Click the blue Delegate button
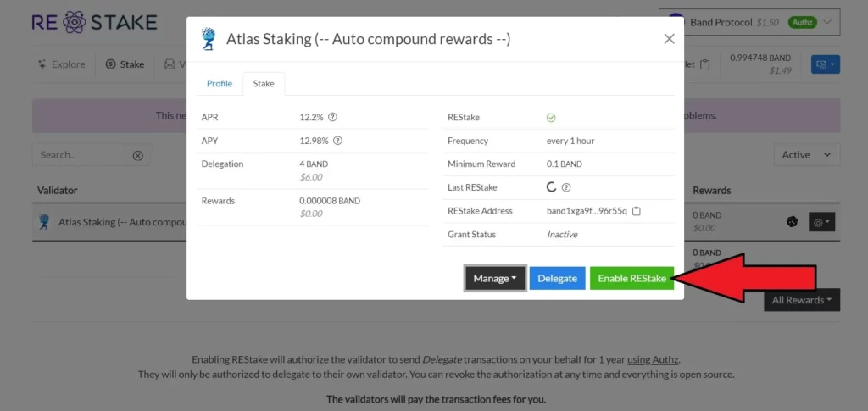This screenshot has width=868, height=411. pyautogui.click(x=557, y=278)
